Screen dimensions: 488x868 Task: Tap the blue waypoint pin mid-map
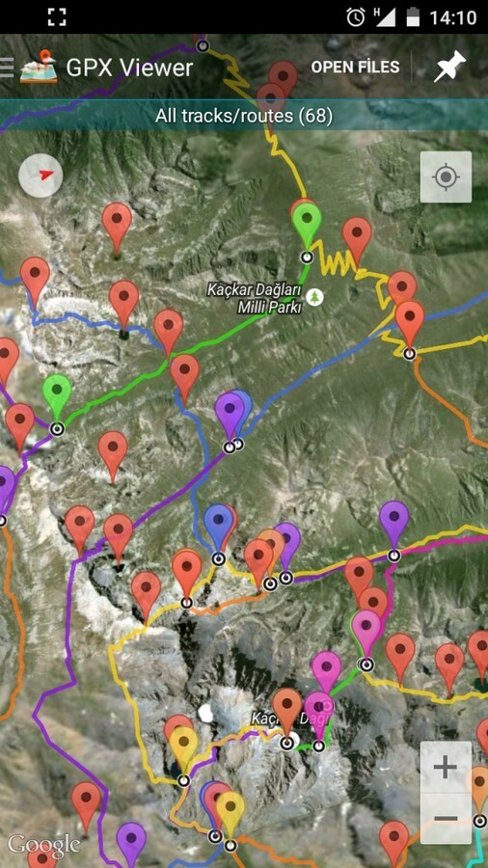tap(218, 527)
